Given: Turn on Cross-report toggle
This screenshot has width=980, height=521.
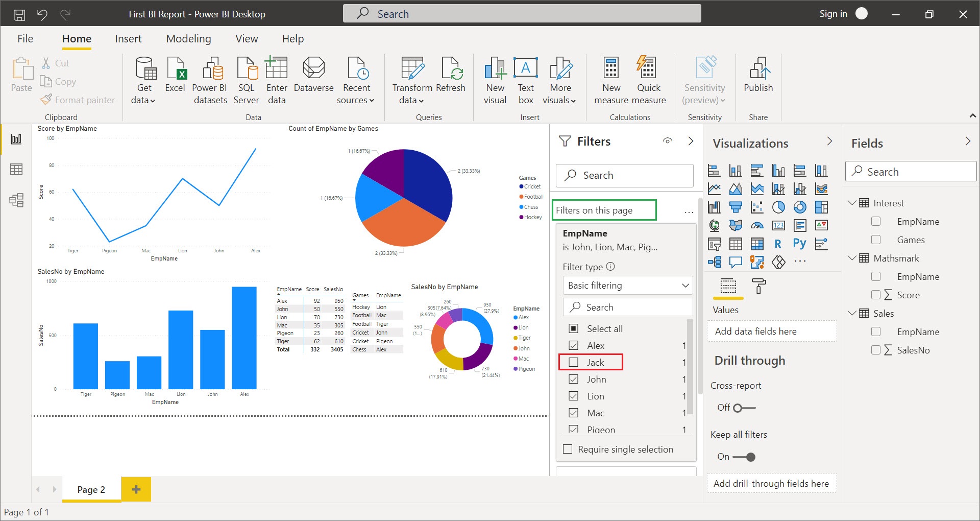Looking at the screenshot, I should pos(744,408).
